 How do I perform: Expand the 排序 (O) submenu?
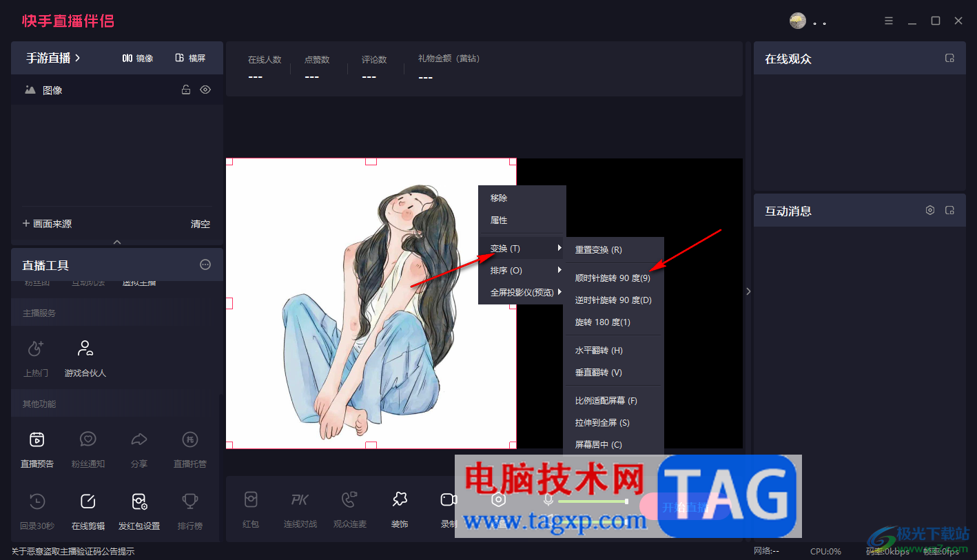522,270
